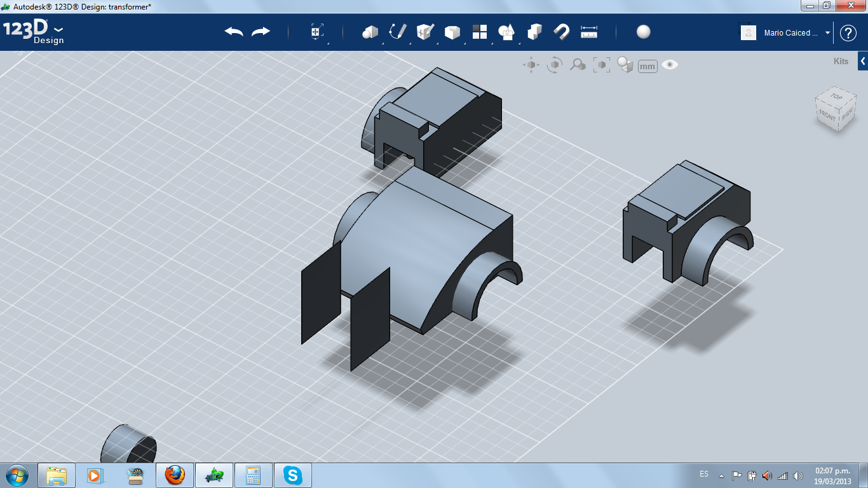868x488 pixels.
Task: Open the clock showing 02:07 p.m.
Action: [x=832, y=476]
